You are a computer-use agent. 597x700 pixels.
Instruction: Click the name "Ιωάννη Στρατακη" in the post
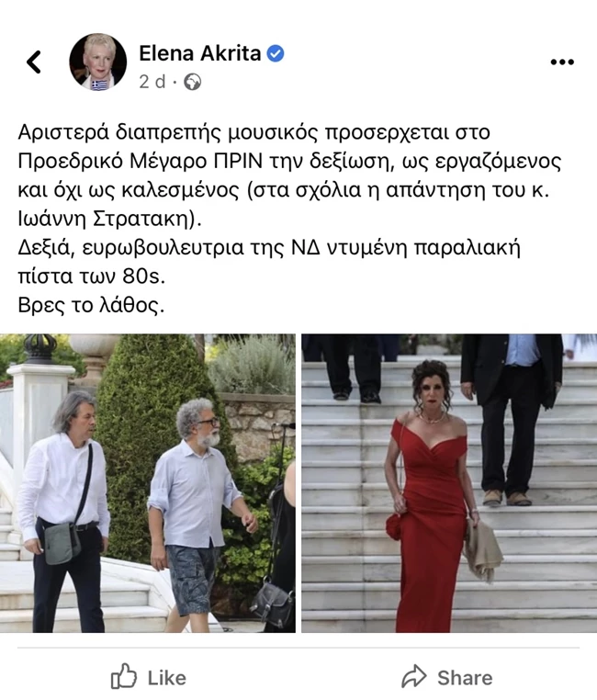pyautogui.click(x=102, y=219)
